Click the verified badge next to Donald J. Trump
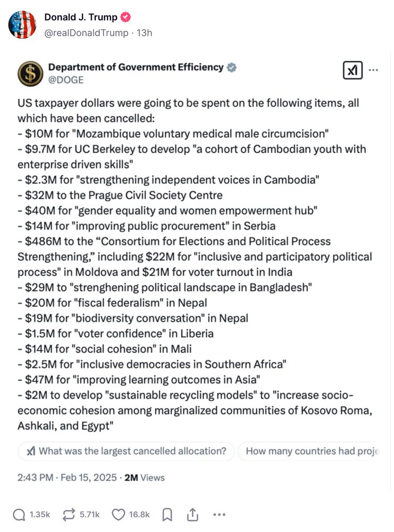 click(125, 16)
